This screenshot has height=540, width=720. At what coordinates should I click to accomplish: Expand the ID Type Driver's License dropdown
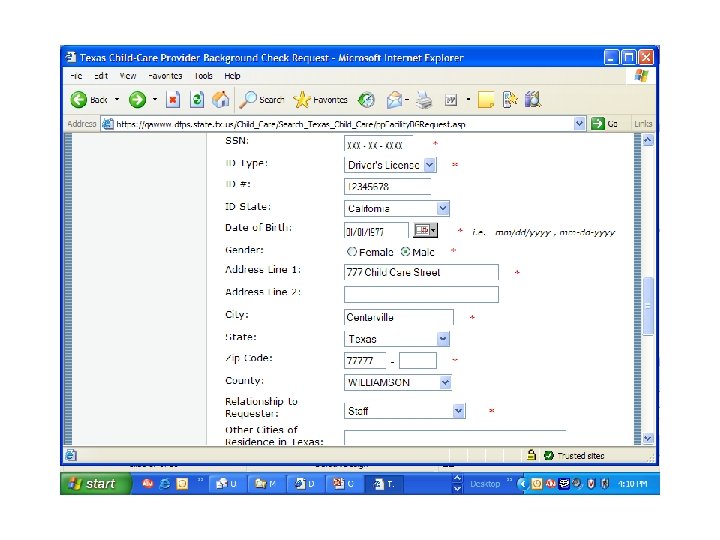click(429, 164)
